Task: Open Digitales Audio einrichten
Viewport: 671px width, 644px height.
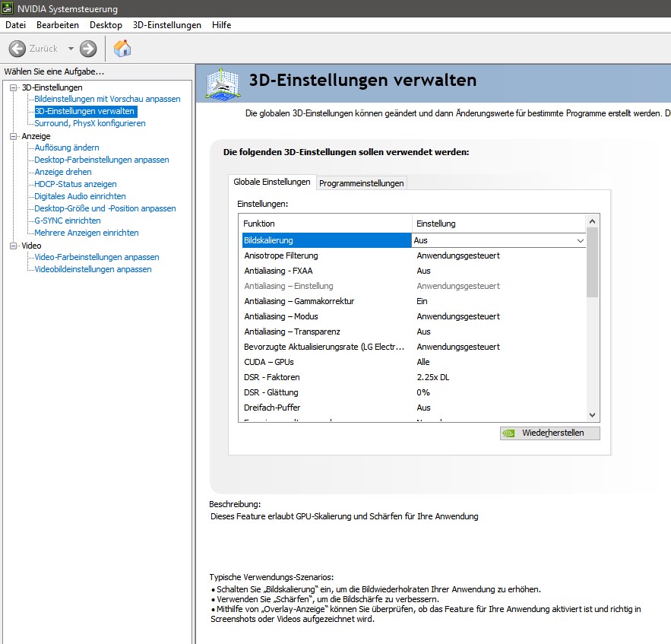Action: tap(80, 196)
